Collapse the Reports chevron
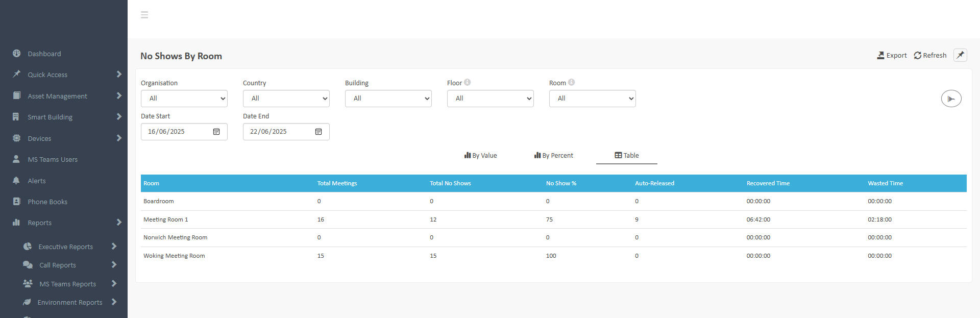Screen dimensions: 980x318 (x=119, y=223)
